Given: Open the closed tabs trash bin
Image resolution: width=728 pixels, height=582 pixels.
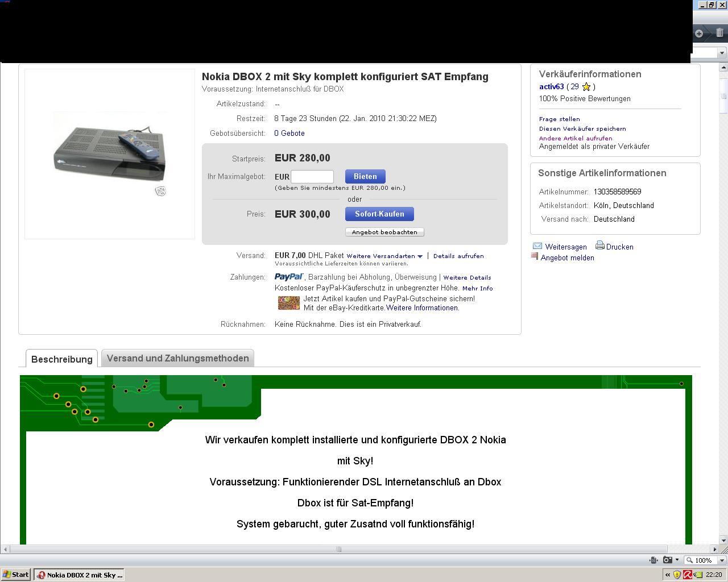Looking at the screenshot, I should (x=719, y=33).
